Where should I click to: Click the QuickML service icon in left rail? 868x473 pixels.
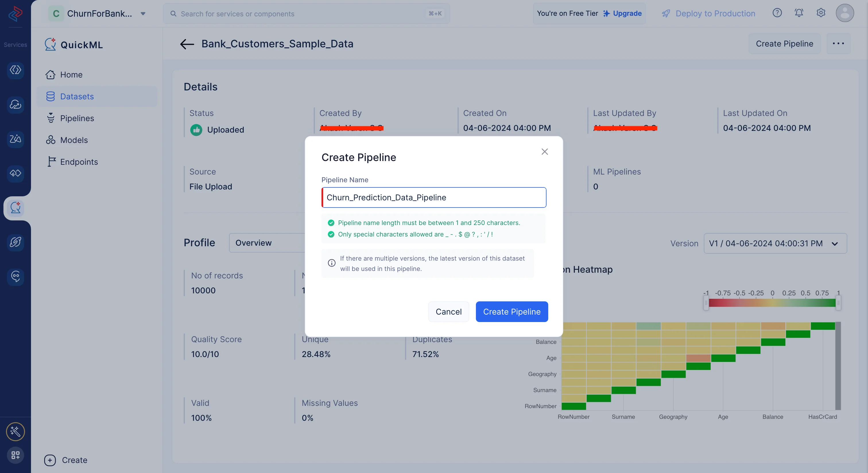(x=15, y=208)
